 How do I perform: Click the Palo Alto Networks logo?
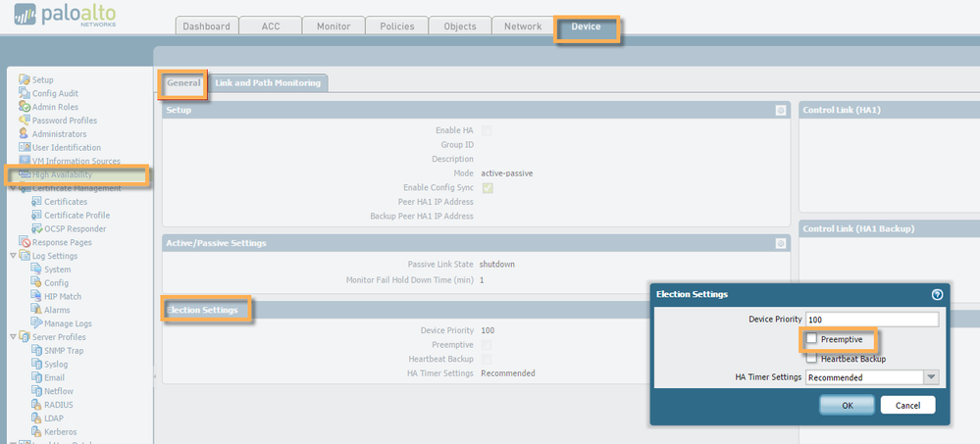[65, 16]
